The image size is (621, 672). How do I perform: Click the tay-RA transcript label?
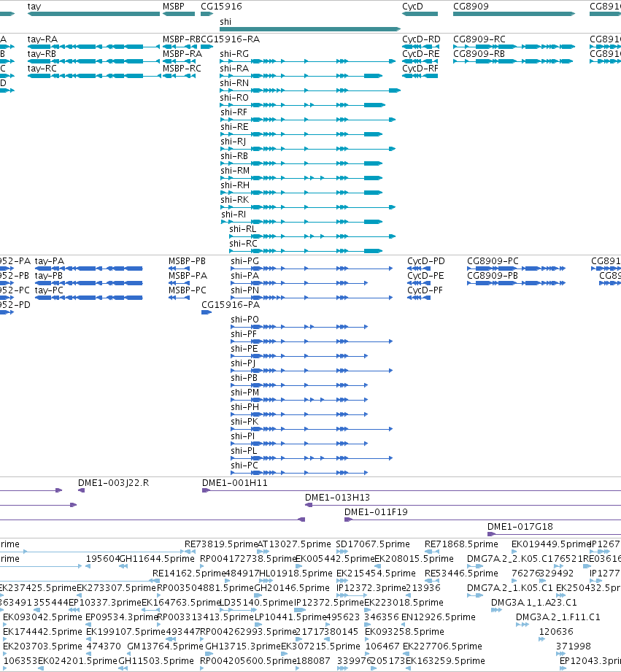click(x=42, y=39)
